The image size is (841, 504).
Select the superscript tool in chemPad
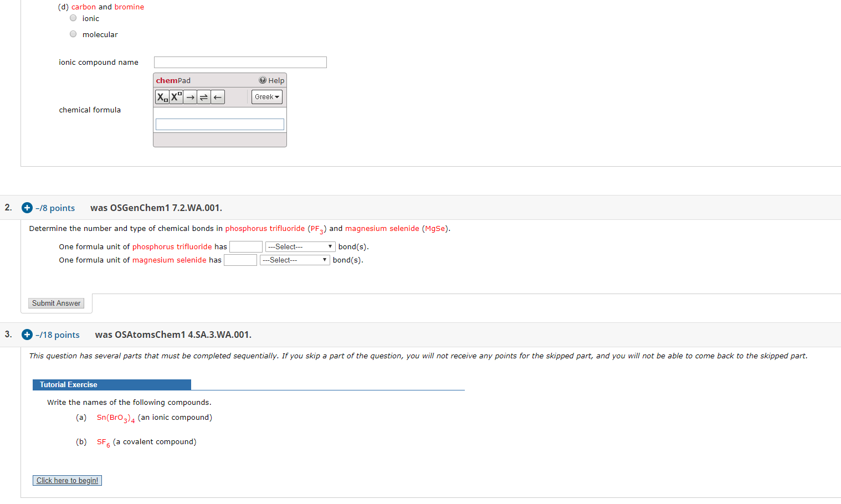point(176,96)
